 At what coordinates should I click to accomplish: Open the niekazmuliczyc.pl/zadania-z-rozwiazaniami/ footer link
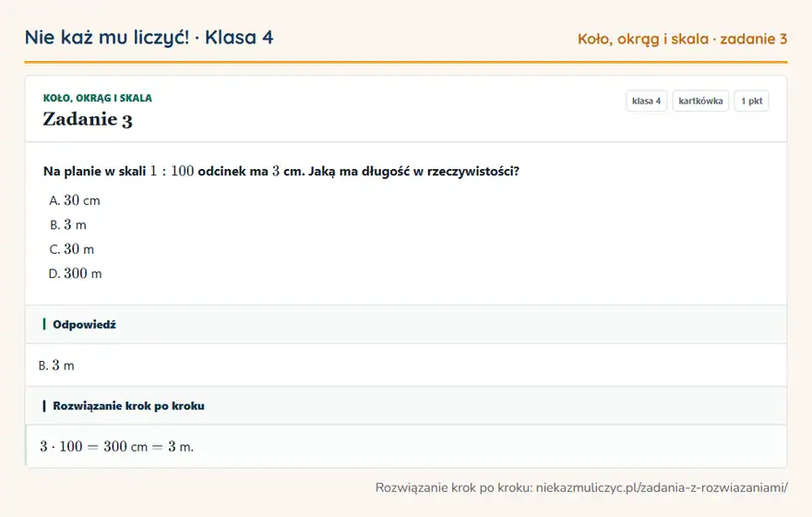pyautogui.click(x=662, y=488)
